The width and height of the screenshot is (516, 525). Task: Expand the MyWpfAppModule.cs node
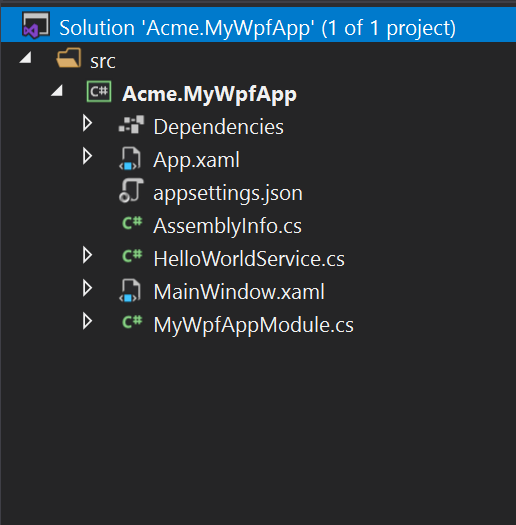[x=87, y=321]
